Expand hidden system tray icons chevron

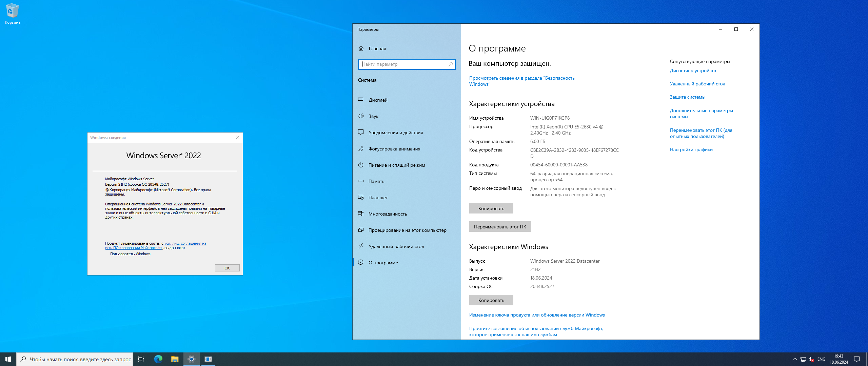(x=795, y=359)
